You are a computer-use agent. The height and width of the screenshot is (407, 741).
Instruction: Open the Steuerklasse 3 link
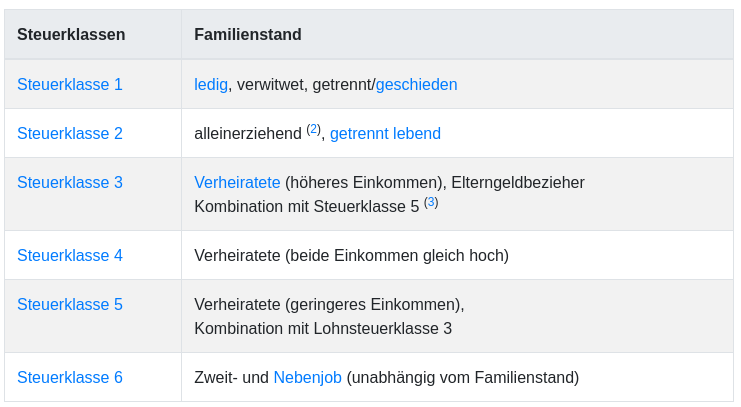coord(70,182)
